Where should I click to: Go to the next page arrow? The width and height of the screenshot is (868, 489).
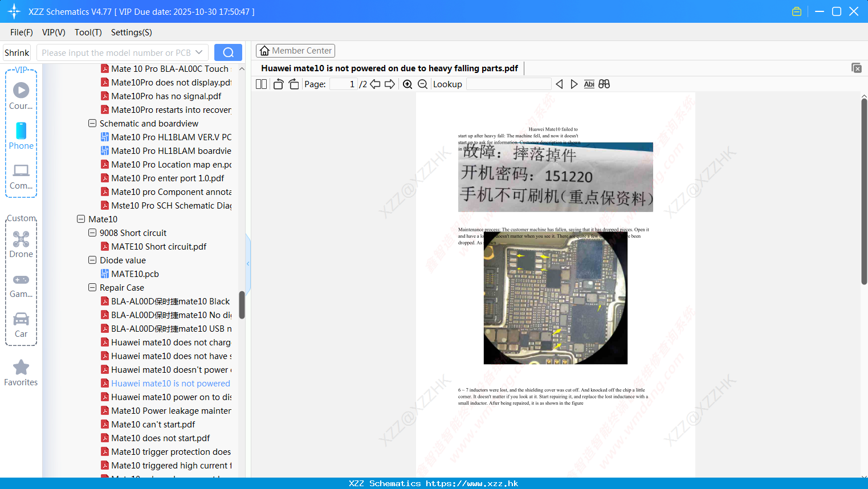point(390,84)
